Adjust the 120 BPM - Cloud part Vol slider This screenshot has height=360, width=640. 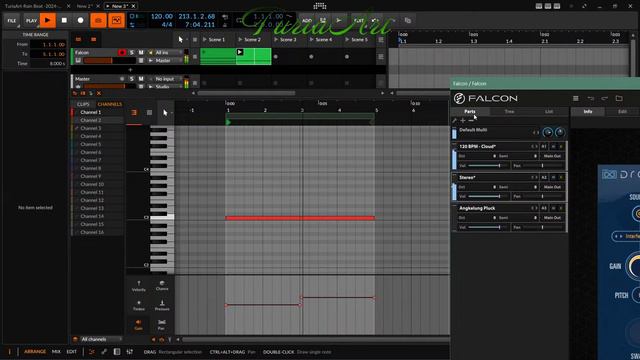[487, 166]
